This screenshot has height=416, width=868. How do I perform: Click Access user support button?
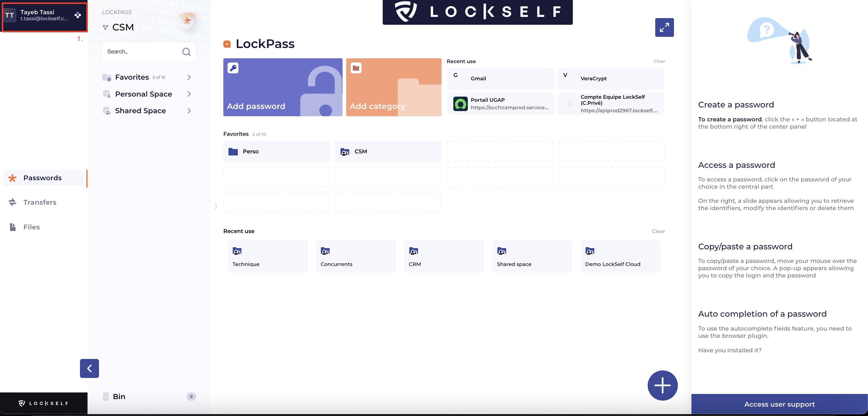[779, 404]
